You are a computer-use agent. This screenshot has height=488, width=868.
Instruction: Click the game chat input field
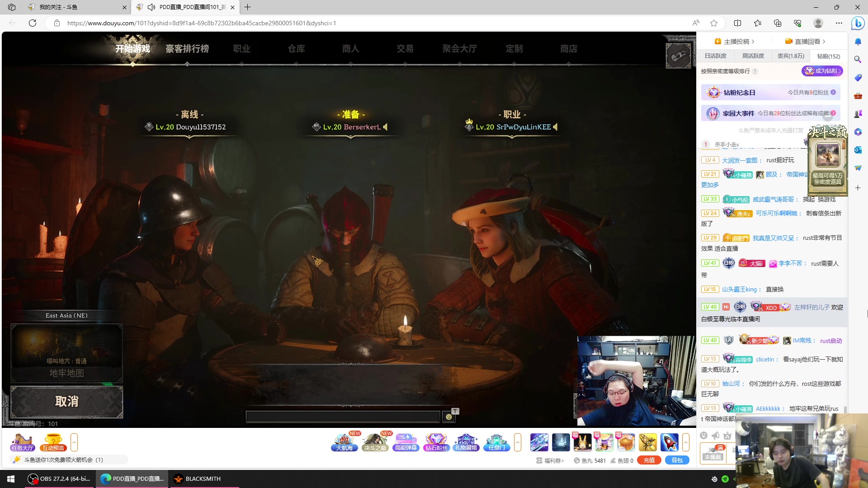(x=343, y=417)
